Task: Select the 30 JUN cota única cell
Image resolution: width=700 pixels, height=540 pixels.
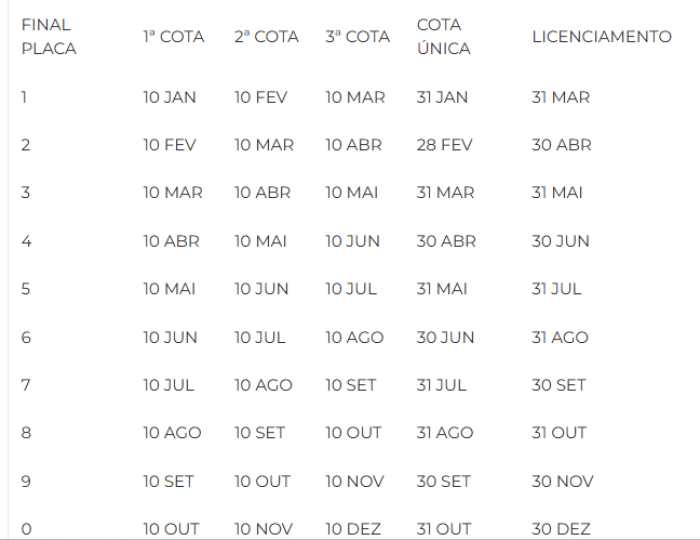Action: coord(445,337)
